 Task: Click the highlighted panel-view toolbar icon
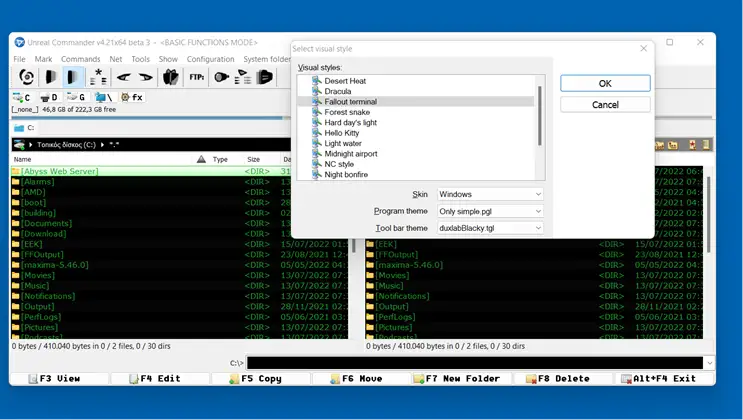pos(73,77)
